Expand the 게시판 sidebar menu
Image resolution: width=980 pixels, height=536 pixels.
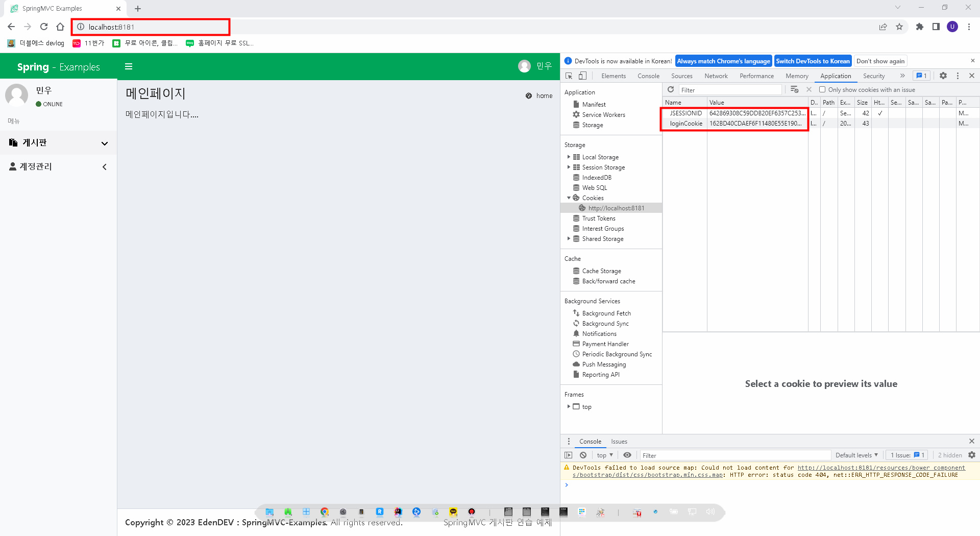tap(59, 143)
